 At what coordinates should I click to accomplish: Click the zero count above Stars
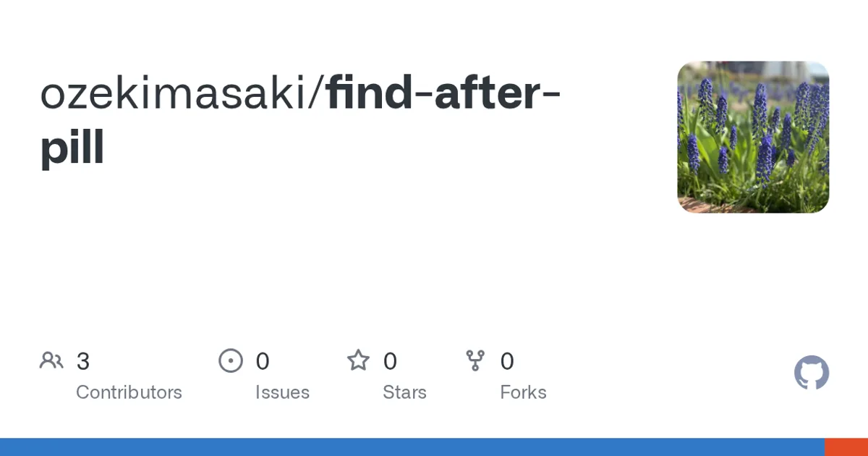[390, 360]
